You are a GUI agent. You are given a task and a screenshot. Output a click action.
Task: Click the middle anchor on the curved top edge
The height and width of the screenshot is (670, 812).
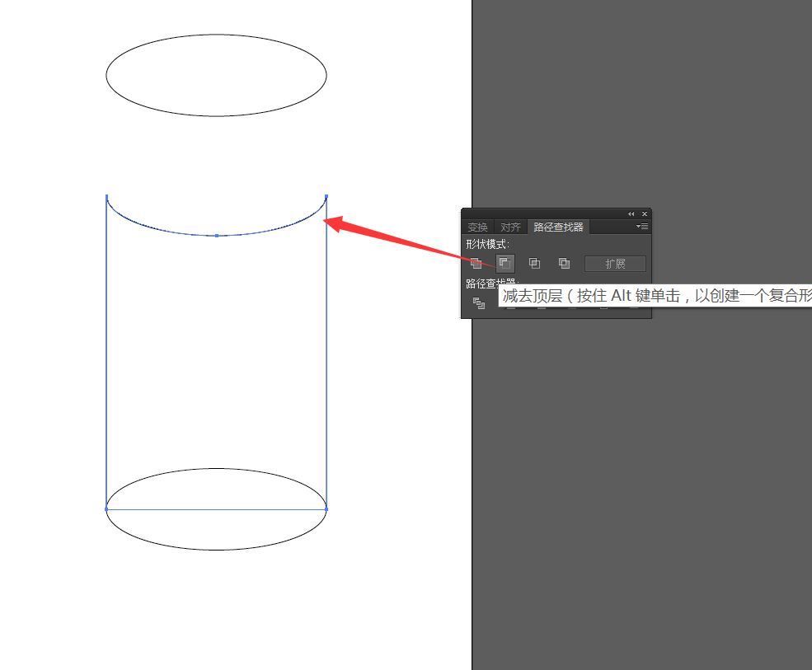[x=216, y=236]
